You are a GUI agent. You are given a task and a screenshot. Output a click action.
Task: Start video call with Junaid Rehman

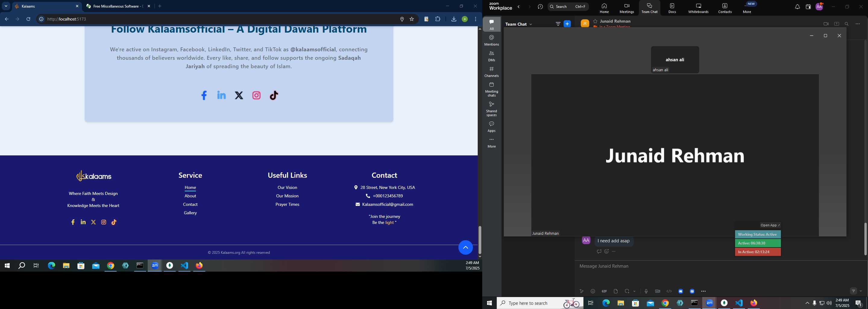pos(826,24)
